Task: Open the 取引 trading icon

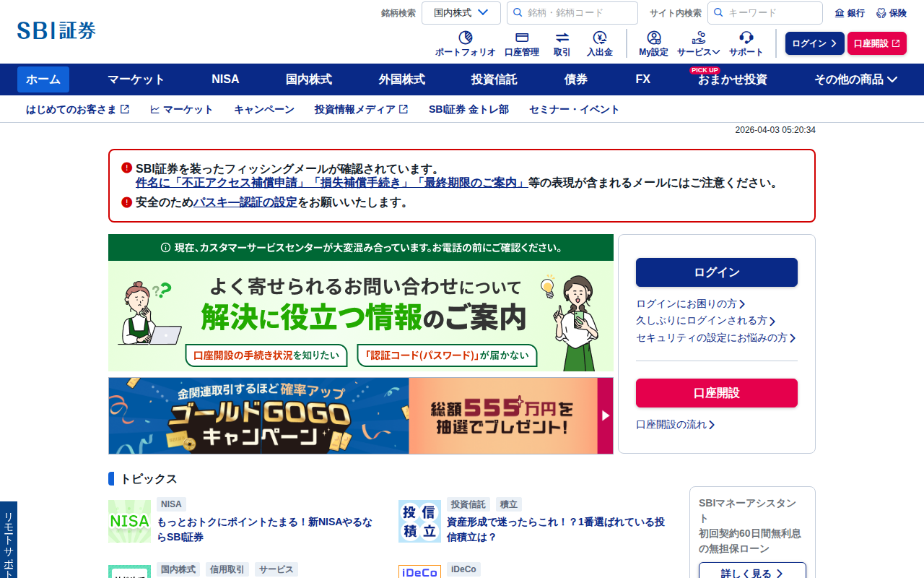Action: coord(562,43)
